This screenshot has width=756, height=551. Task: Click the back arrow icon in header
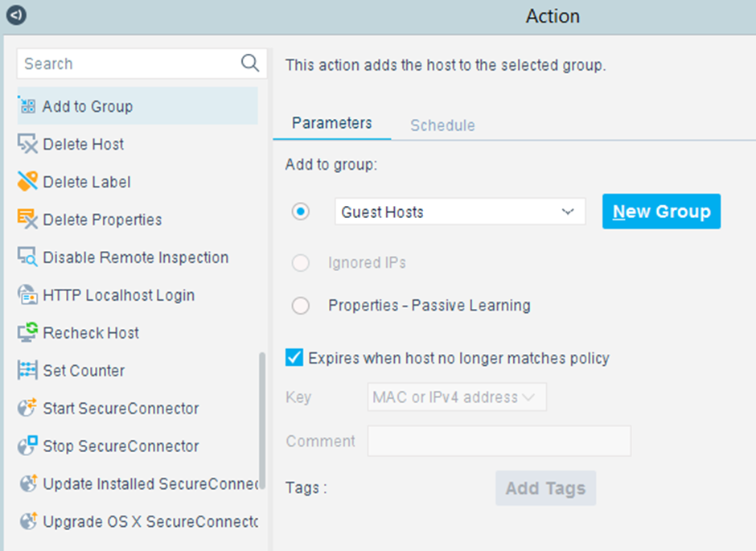pos(16,15)
